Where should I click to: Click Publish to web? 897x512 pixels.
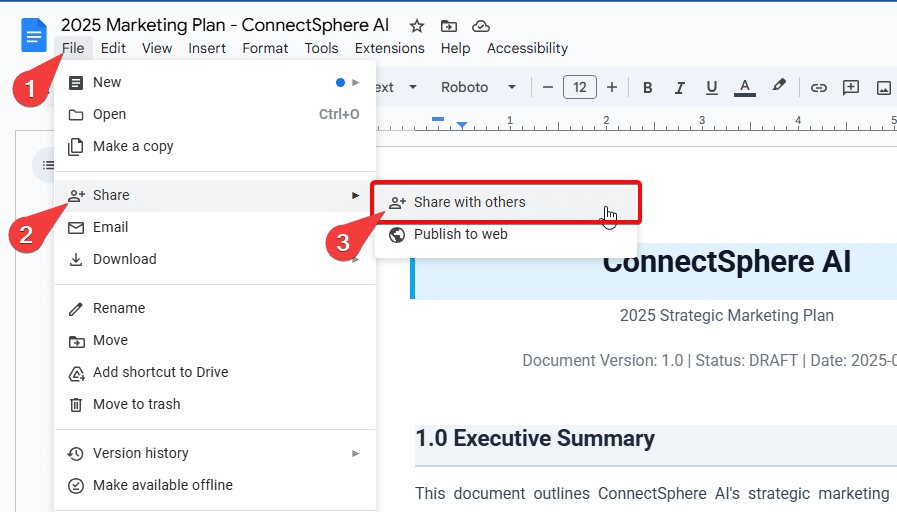click(506, 235)
